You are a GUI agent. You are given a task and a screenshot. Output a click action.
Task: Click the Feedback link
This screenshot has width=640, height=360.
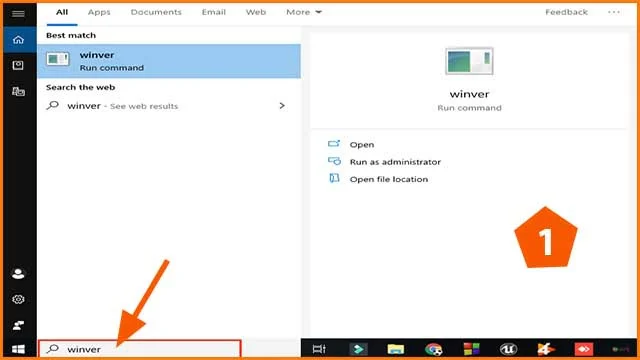[x=567, y=12]
